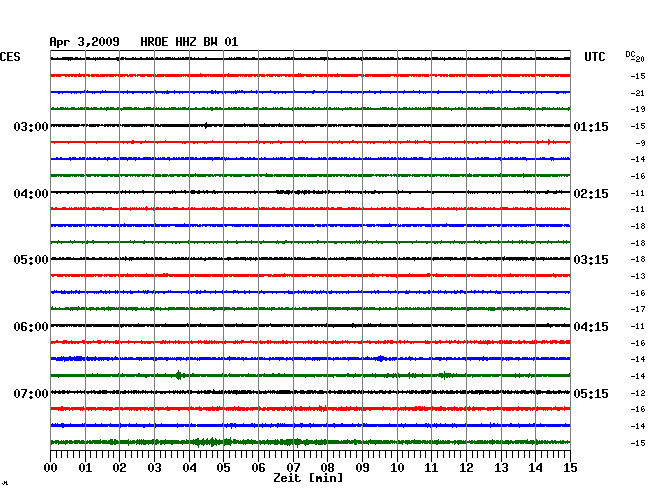This screenshot has width=650, height=494.
Task: Select the 07:00 local time label
Action: pos(31,394)
